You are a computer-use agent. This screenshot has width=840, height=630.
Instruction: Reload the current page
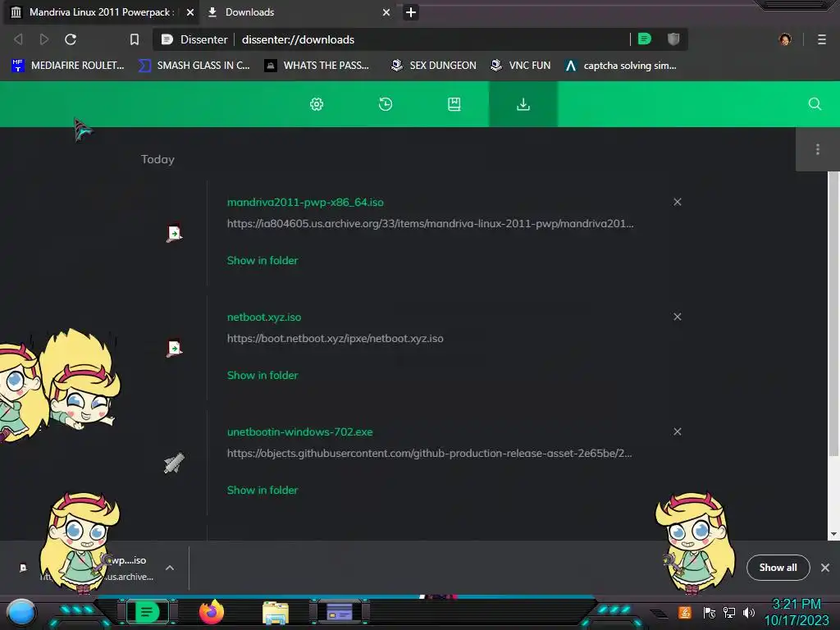coord(71,39)
